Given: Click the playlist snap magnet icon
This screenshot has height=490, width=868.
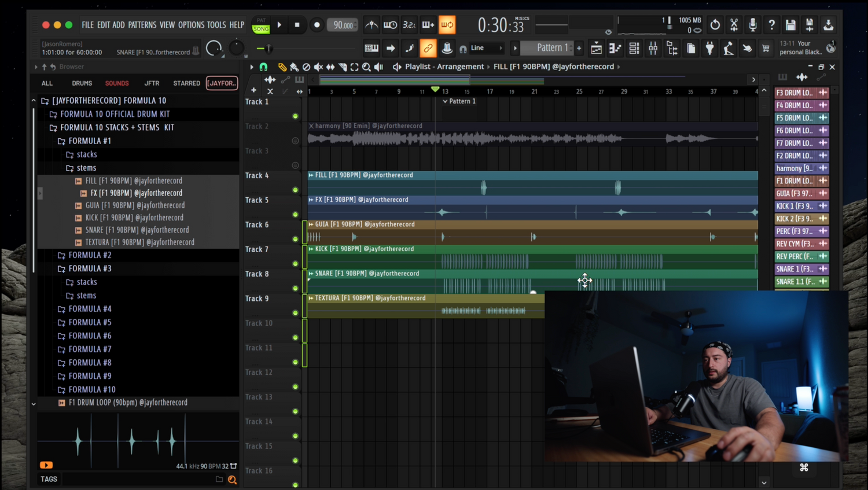Looking at the screenshot, I should click(263, 67).
